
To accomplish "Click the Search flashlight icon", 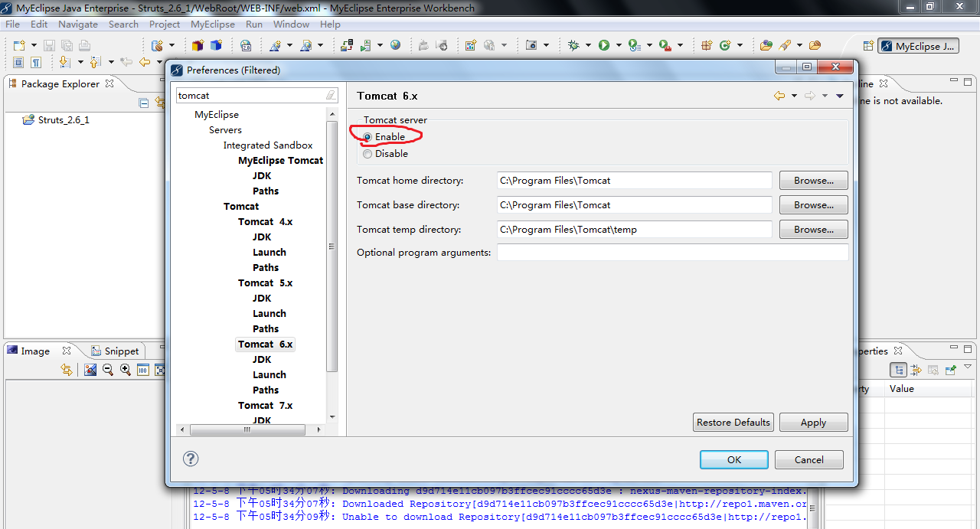I will tap(784, 45).
